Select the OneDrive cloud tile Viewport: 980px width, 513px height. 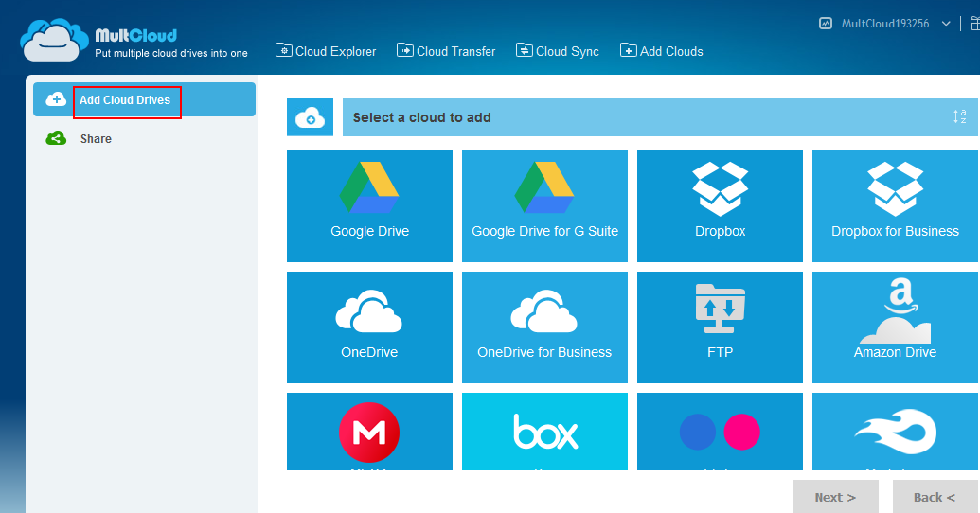369,327
